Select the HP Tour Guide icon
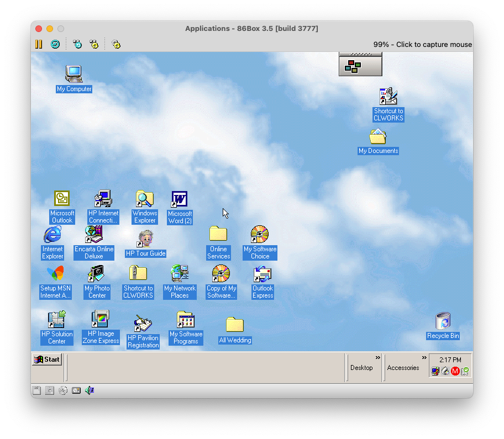 click(x=145, y=244)
